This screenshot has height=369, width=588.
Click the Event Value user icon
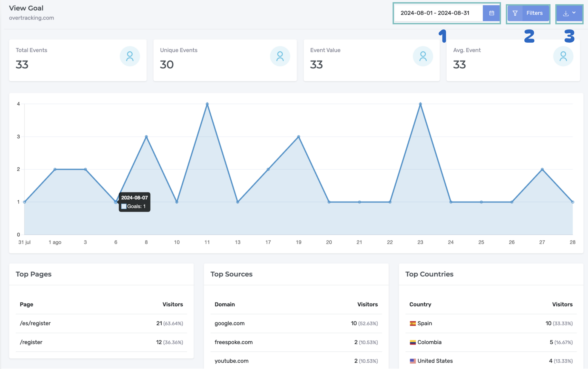click(423, 56)
